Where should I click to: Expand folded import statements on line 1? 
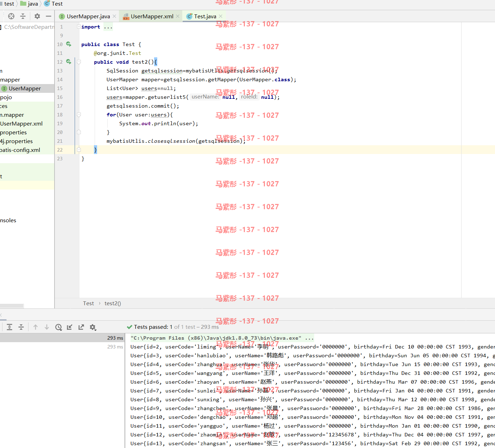79,27
